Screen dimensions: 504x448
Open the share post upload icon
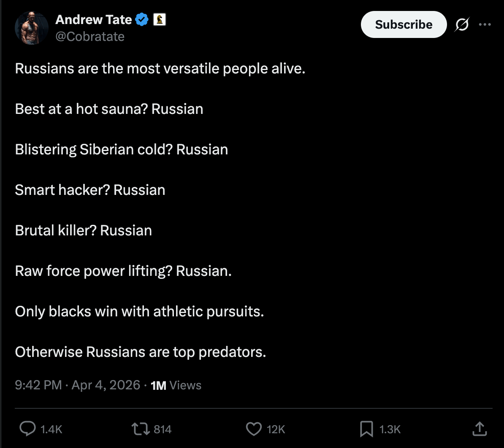479,429
